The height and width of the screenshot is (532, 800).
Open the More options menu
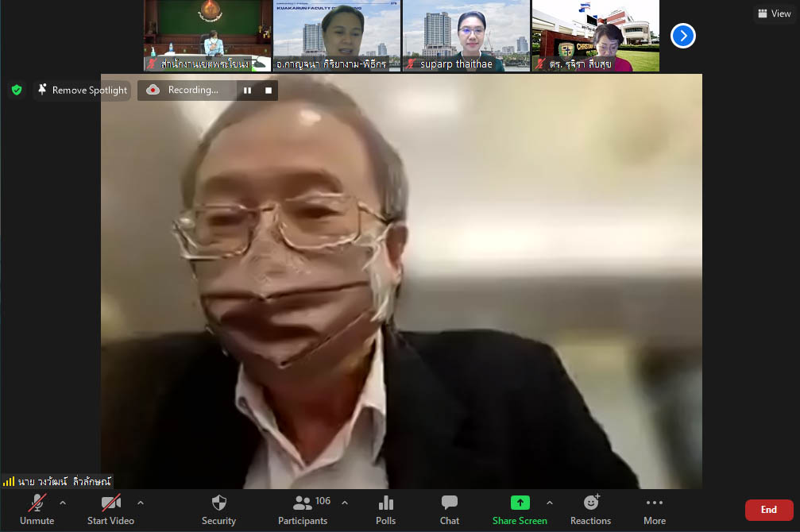pyautogui.click(x=655, y=510)
